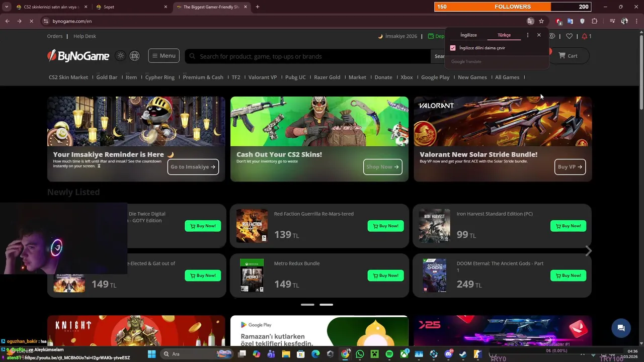Click the Google Translate icon in address bar

click(530, 21)
